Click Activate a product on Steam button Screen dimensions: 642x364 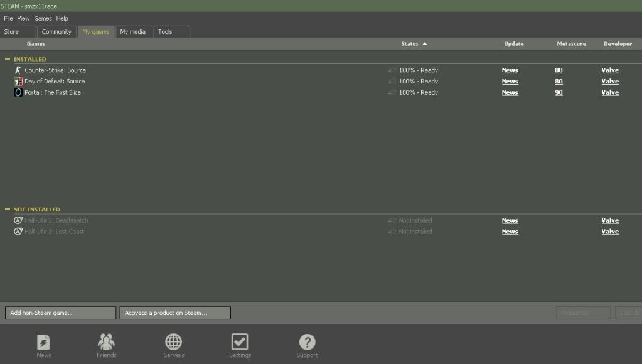point(175,313)
